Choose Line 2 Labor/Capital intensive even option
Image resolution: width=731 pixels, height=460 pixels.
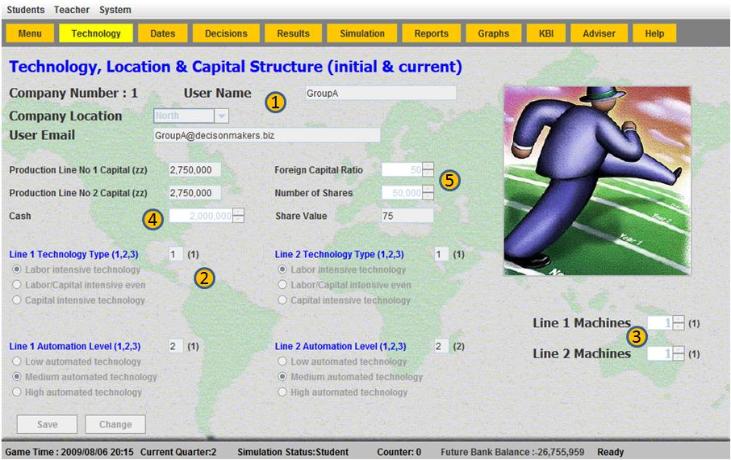coord(284,285)
